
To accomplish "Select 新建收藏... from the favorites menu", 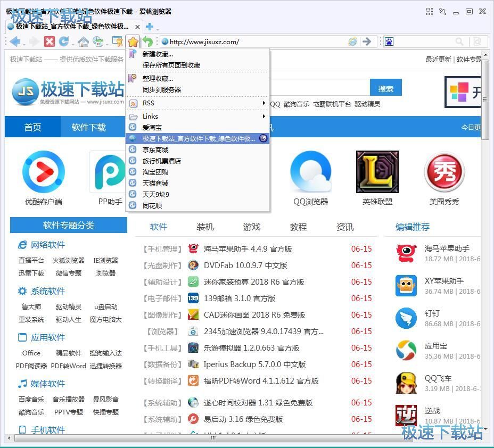I will 197,54.
